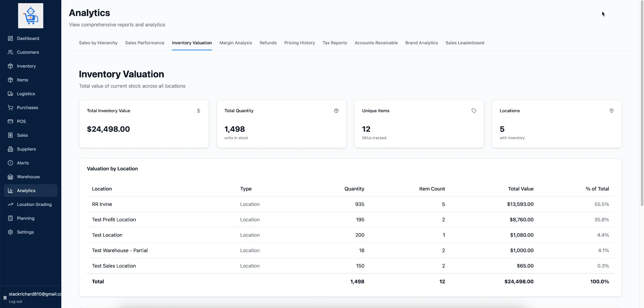Open the Logistics panel
Screen dimensions: 644x308
[26, 94]
